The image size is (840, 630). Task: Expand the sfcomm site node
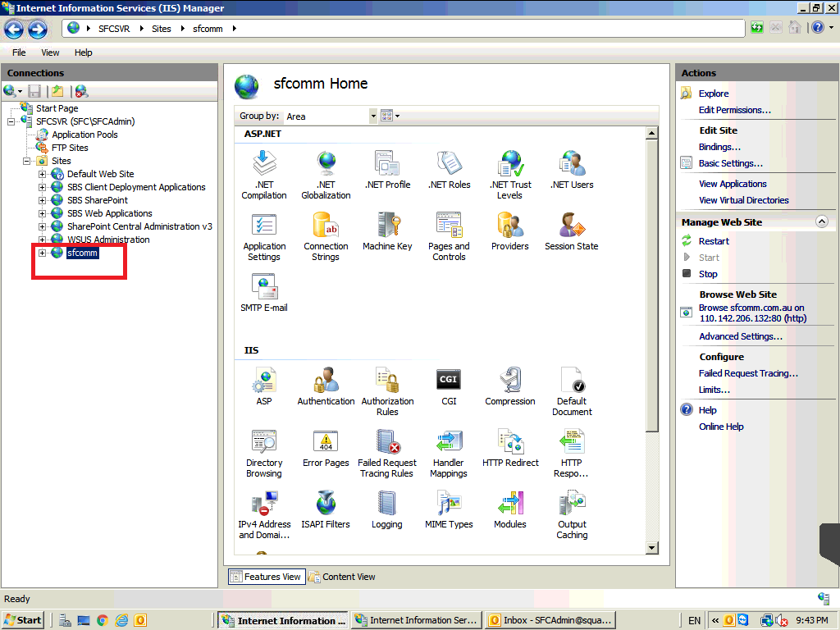pyautogui.click(x=43, y=253)
